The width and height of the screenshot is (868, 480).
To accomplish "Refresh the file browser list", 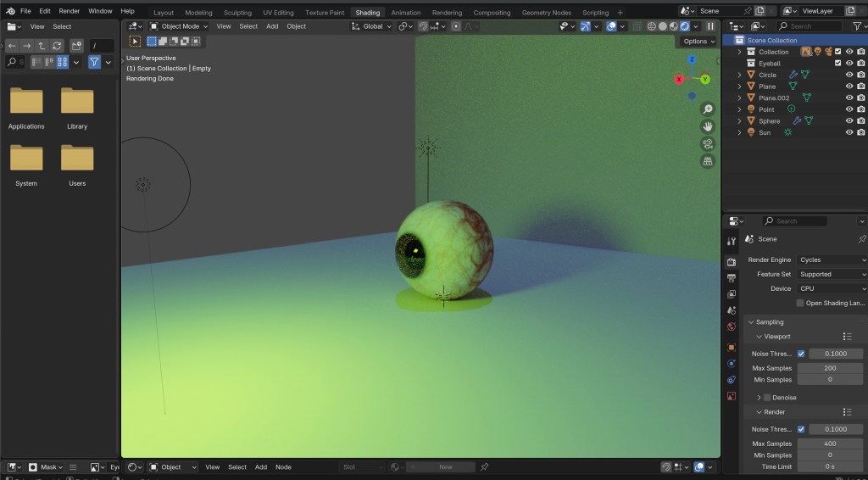I will point(57,45).
